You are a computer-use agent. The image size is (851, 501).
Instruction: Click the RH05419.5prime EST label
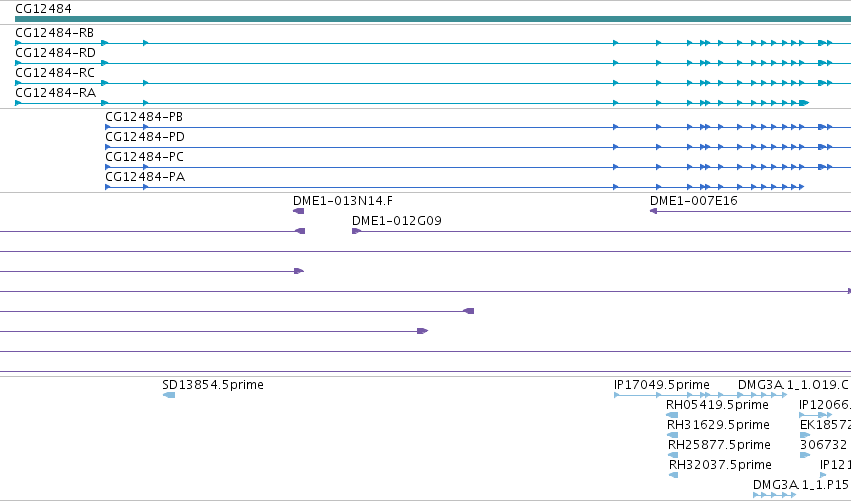coord(717,405)
